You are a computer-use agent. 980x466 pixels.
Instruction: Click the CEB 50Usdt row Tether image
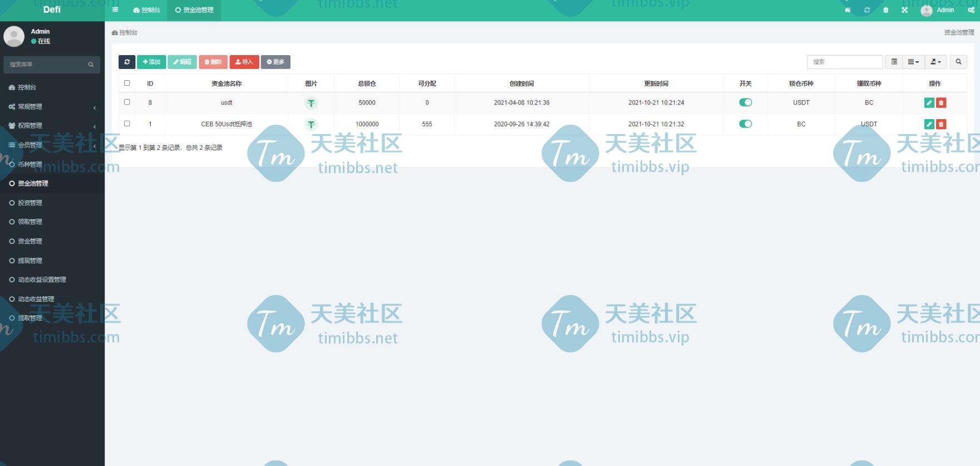click(x=311, y=124)
